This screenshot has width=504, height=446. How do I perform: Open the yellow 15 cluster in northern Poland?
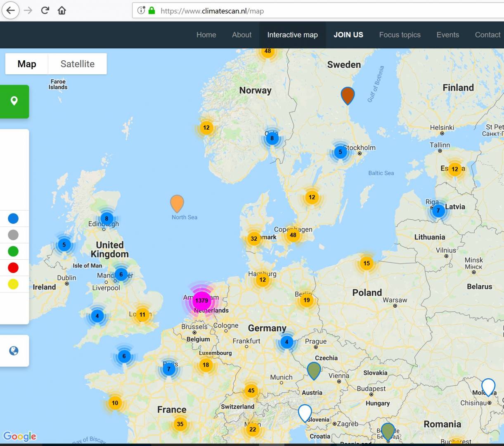click(x=367, y=263)
